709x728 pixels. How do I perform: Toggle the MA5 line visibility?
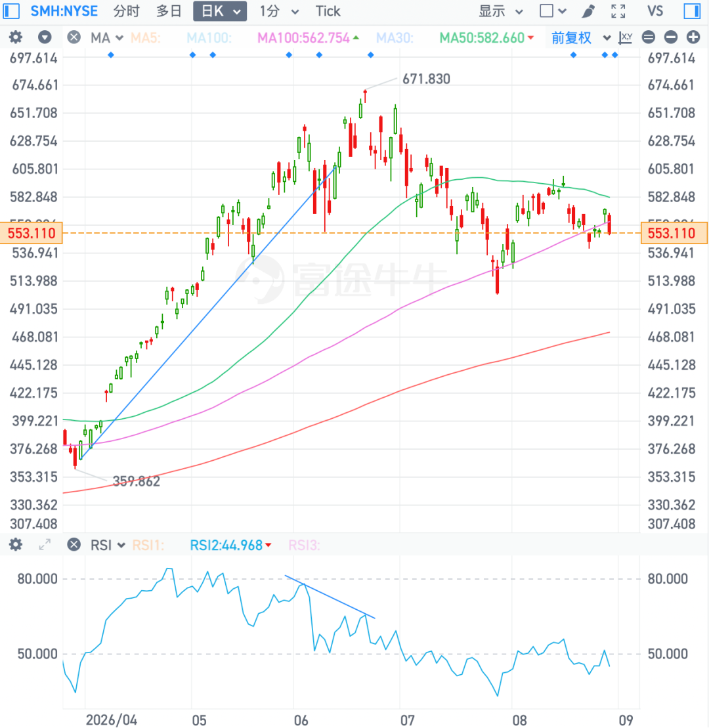coord(146,37)
